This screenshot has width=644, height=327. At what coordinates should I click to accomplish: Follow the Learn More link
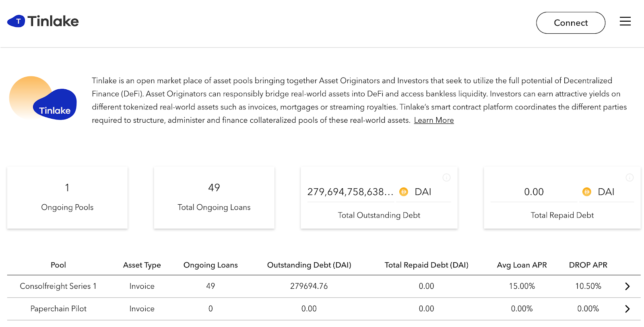434,120
